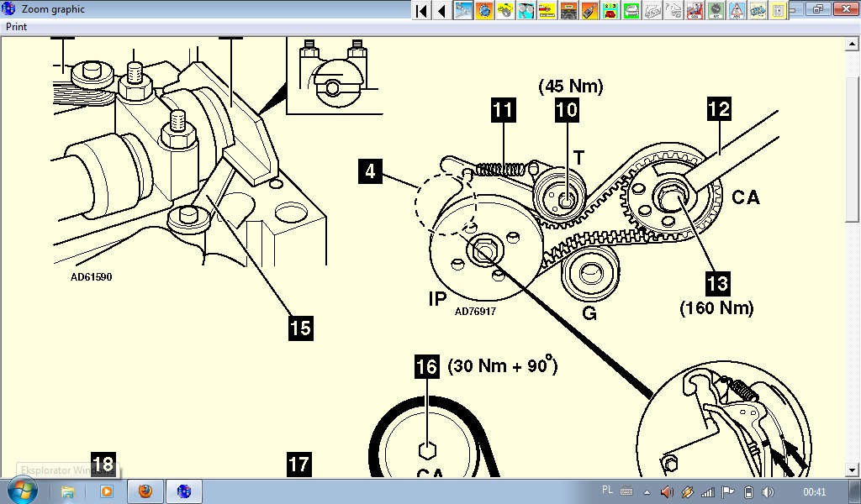Click the battery tray icon
Image resolution: width=861 pixels, height=504 pixels.
pyautogui.click(x=747, y=492)
